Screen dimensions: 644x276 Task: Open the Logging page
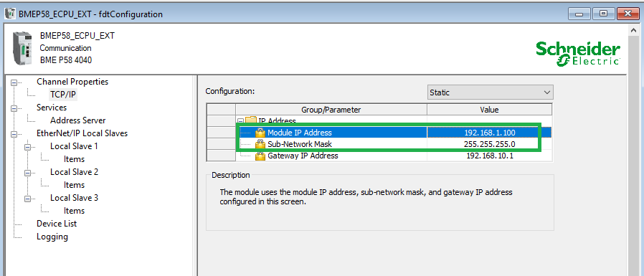pos(52,237)
